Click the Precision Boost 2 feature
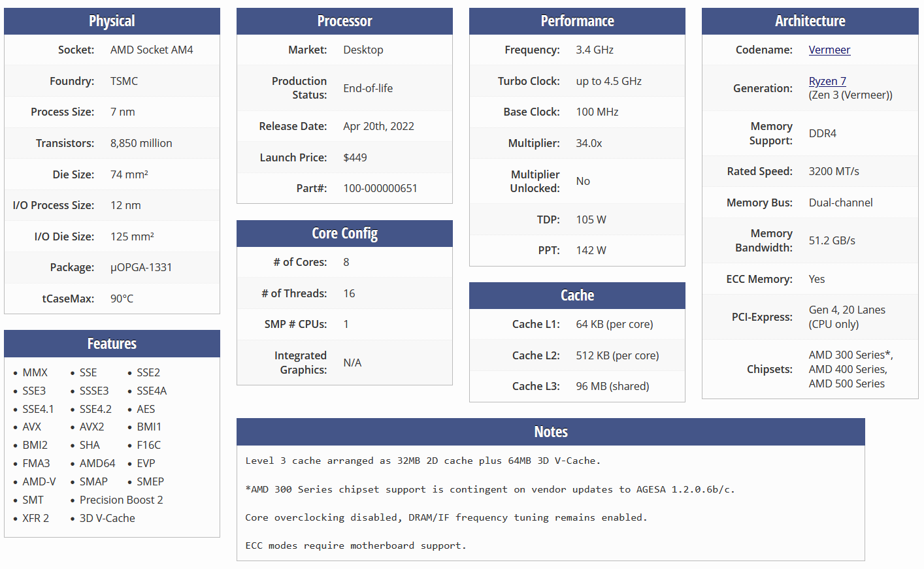 coord(122,500)
